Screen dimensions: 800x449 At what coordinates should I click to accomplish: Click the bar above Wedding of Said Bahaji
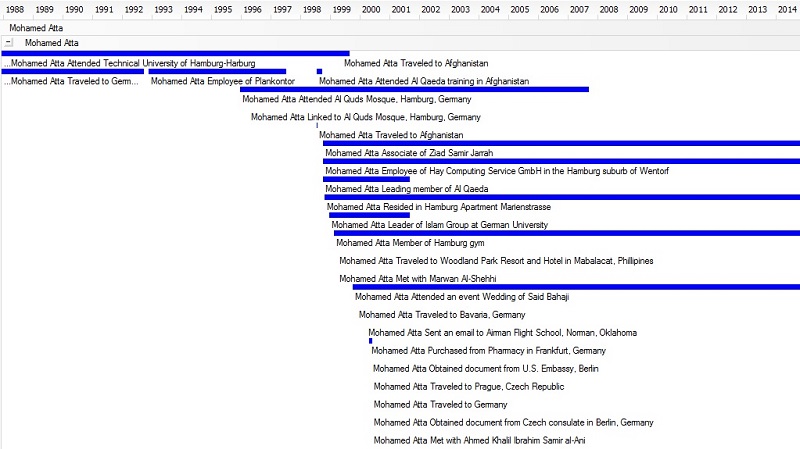click(x=576, y=287)
